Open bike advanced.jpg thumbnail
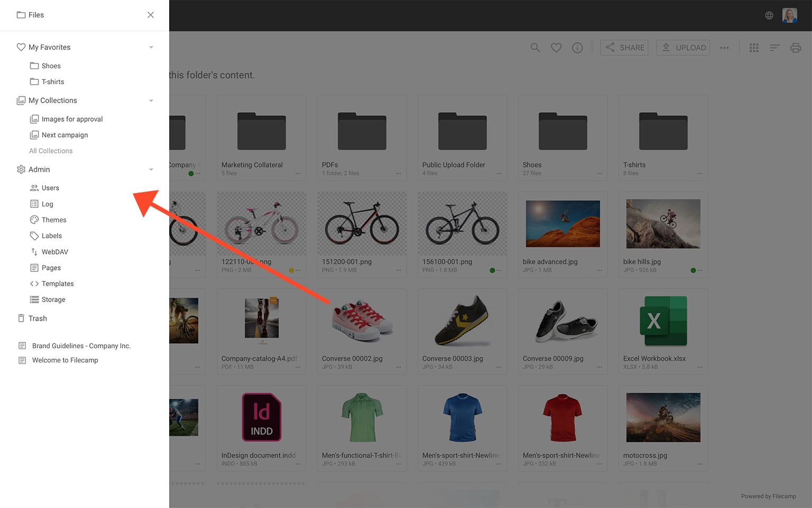 tap(563, 223)
